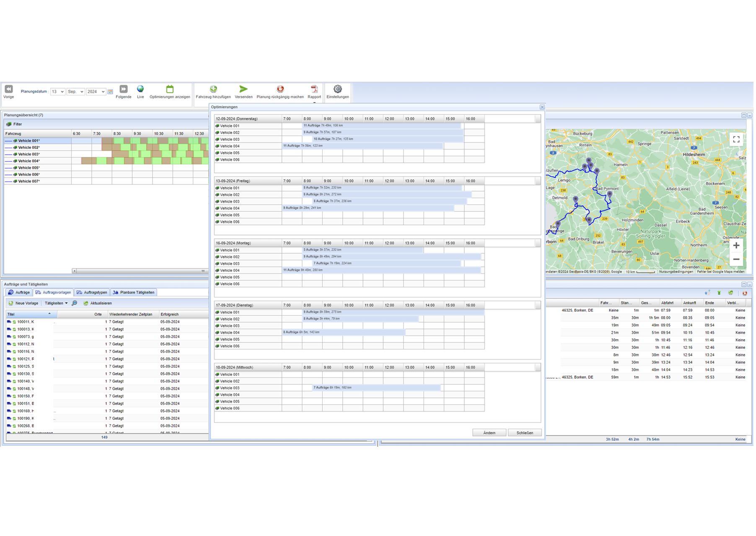This screenshot has height=536, width=756.
Task: Click the Schließen button
Action: pos(525,433)
